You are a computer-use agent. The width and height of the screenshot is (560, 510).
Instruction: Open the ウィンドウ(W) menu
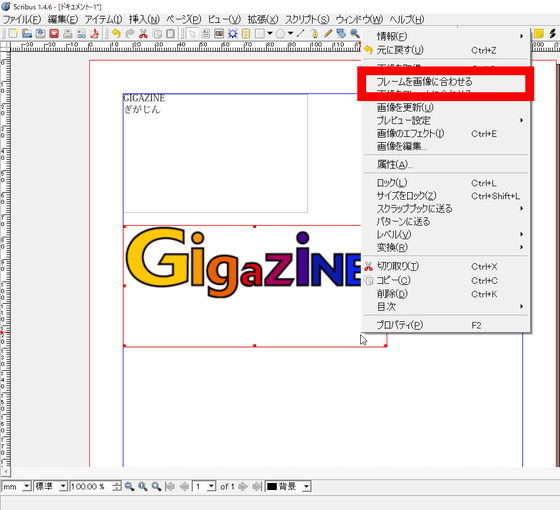[x=360, y=19]
